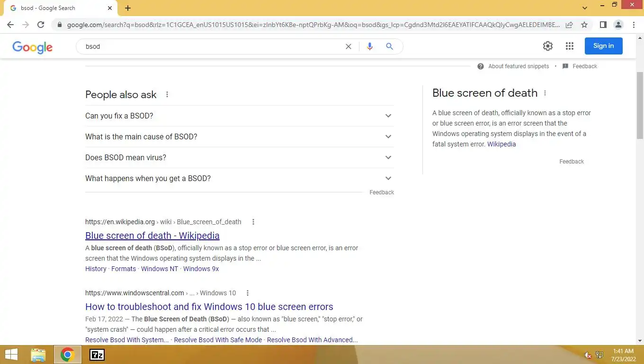Reload the page with refresh icon
Viewport: 644px width, 364px height.
41,25
